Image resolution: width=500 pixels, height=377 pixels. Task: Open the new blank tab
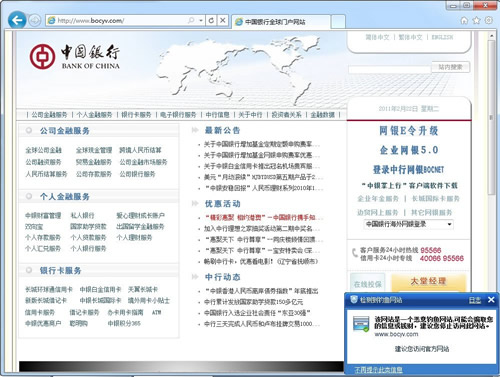click(338, 22)
